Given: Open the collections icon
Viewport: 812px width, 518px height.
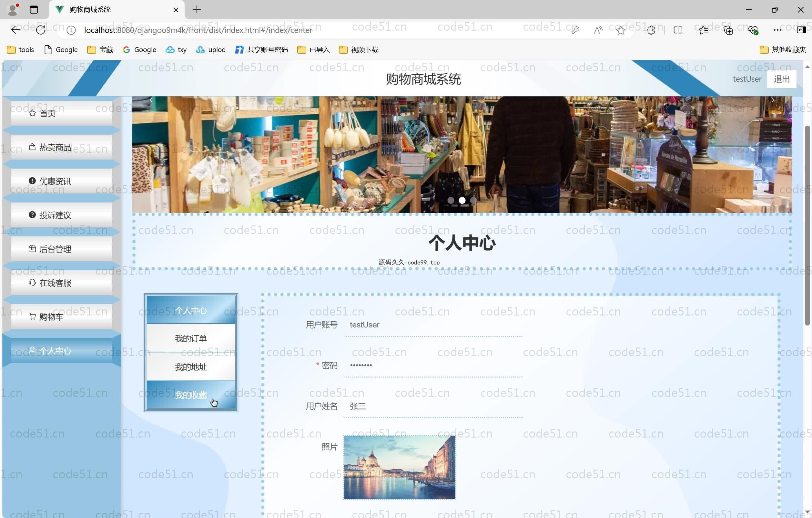Looking at the screenshot, I should [728, 30].
